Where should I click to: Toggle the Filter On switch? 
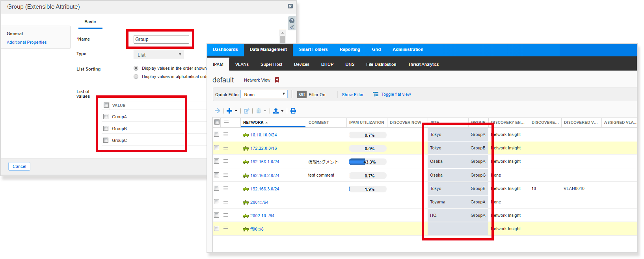pyautogui.click(x=302, y=95)
